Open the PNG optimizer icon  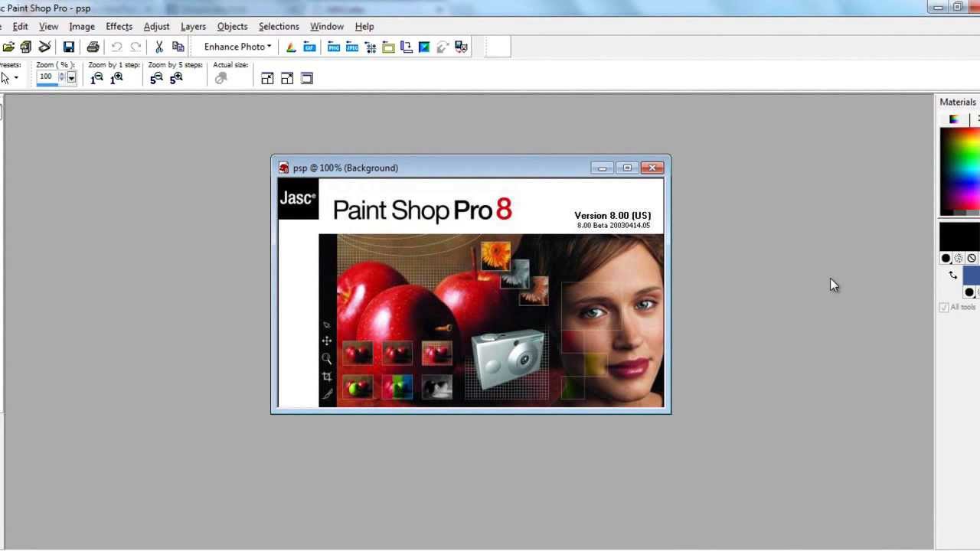(334, 47)
